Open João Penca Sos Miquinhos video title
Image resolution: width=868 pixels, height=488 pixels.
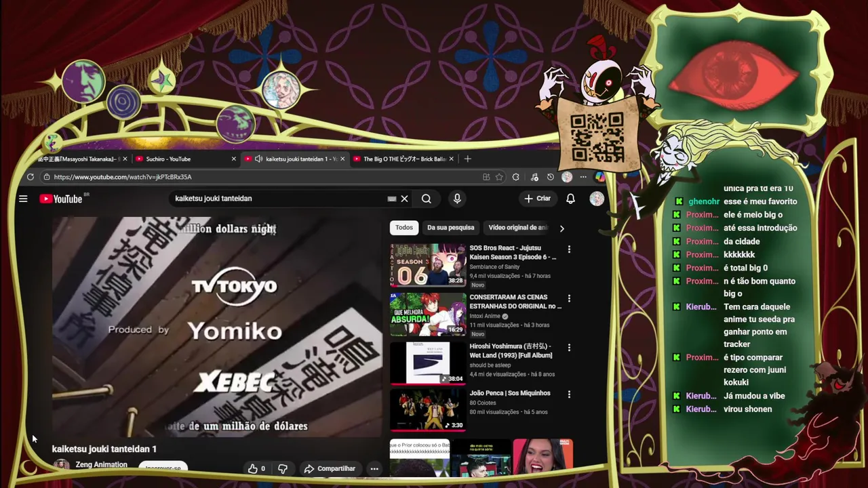coord(510,393)
